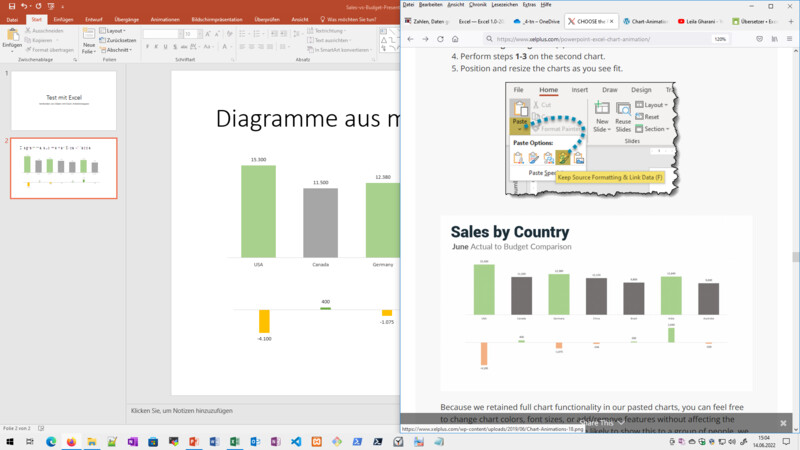This screenshot has height=450, width=800.
Task: Switch to the Animationen ribbon tab
Action: pos(165,19)
